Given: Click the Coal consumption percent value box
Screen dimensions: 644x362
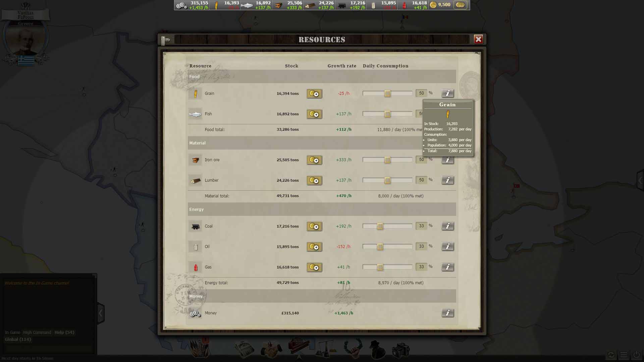Looking at the screenshot, I should tap(421, 226).
